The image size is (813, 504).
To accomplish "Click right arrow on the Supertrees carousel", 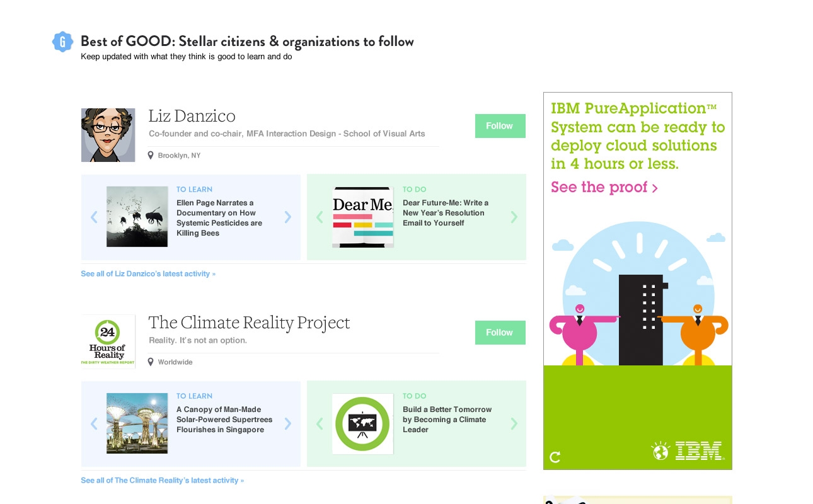I will click(288, 423).
